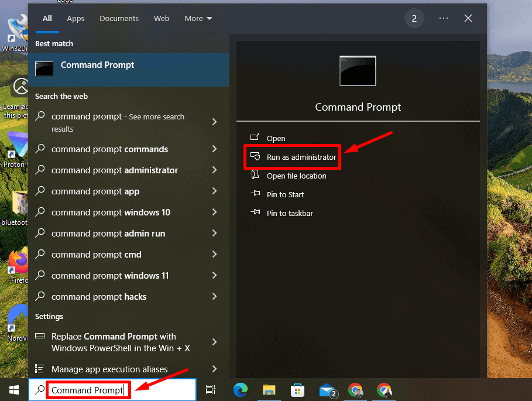Viewport: 532px width, 401px height.
Task: Close the search panel with the X
Action: pyautogui.click(x=468, y=18)
